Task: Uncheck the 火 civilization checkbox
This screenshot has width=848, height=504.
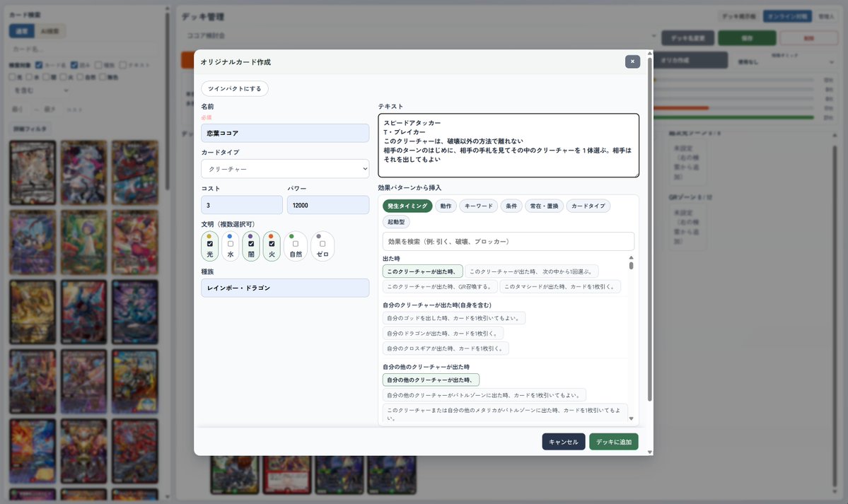Action: pos(272,244)
